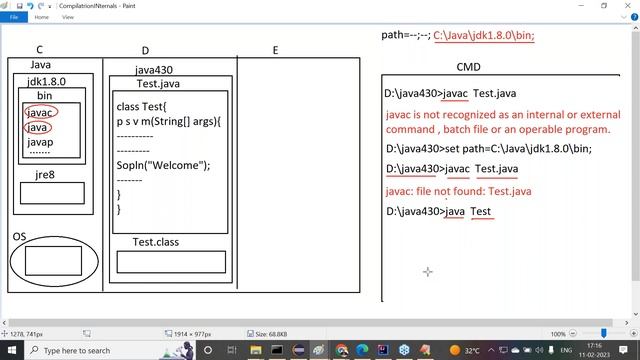This screenshot has width=640, height=360.
Task: Click the scroll right arrow
Action: [627, 322]
